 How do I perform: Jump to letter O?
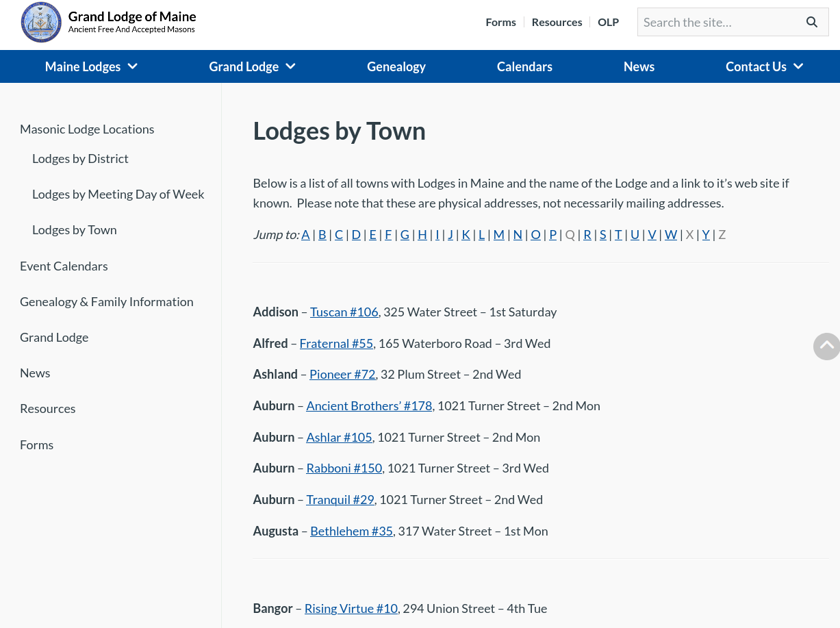tap(536, 234)
